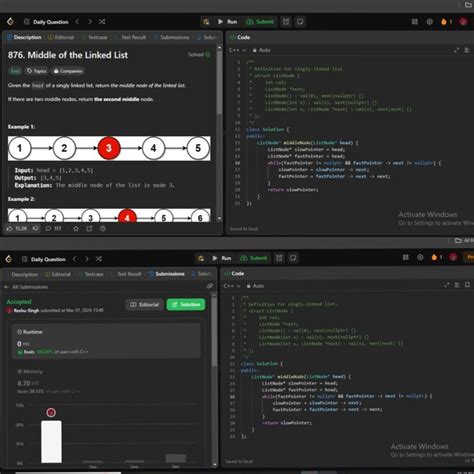The height and width of the screenshot is (474, 474).
Task: Open the layout grid icon in the Description window
Action: click(415, 22)
